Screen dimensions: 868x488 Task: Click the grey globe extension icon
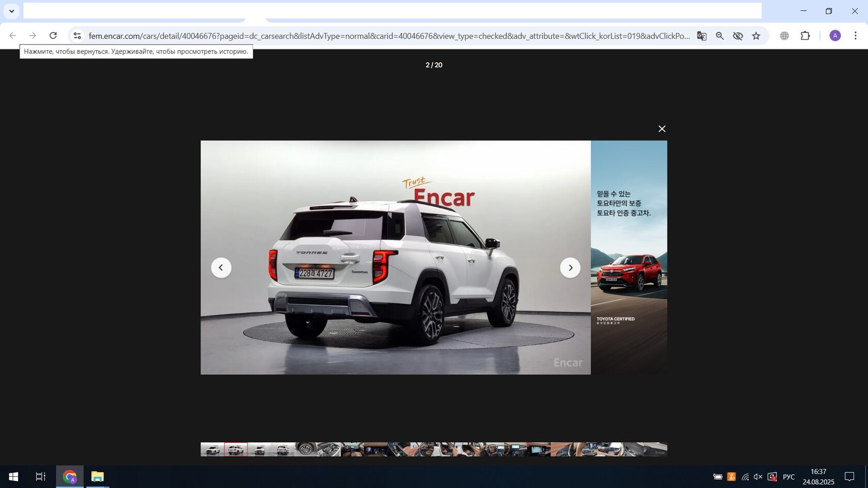(x=784, y=36)
